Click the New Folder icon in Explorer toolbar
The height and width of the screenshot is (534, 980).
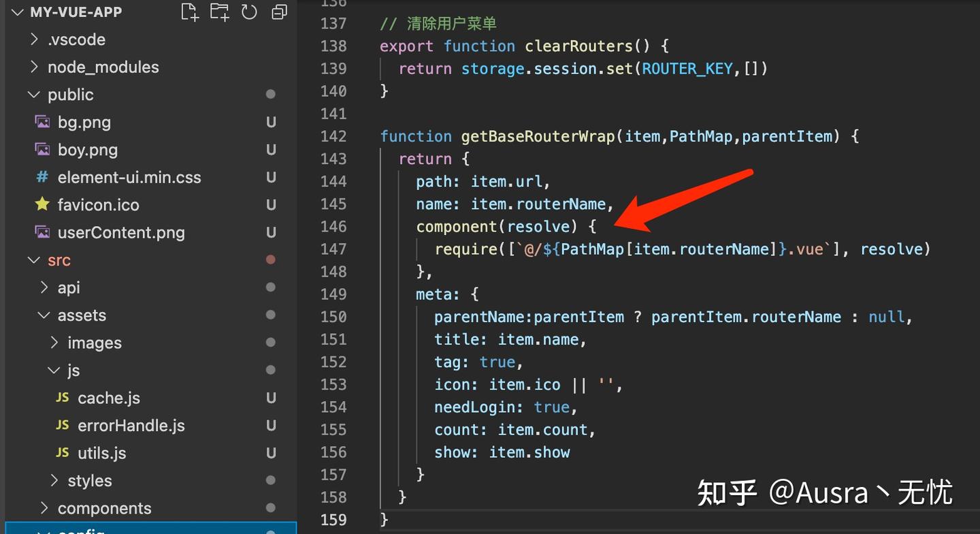219,12
